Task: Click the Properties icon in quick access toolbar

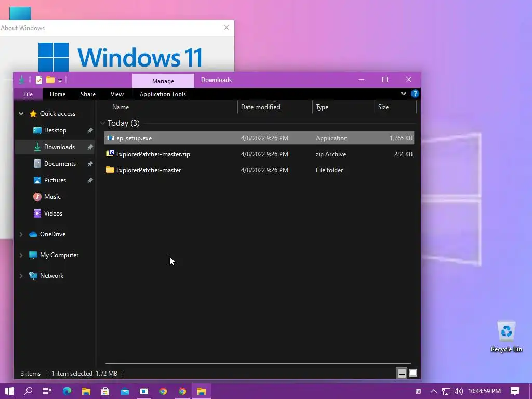Action: point(38,79)
